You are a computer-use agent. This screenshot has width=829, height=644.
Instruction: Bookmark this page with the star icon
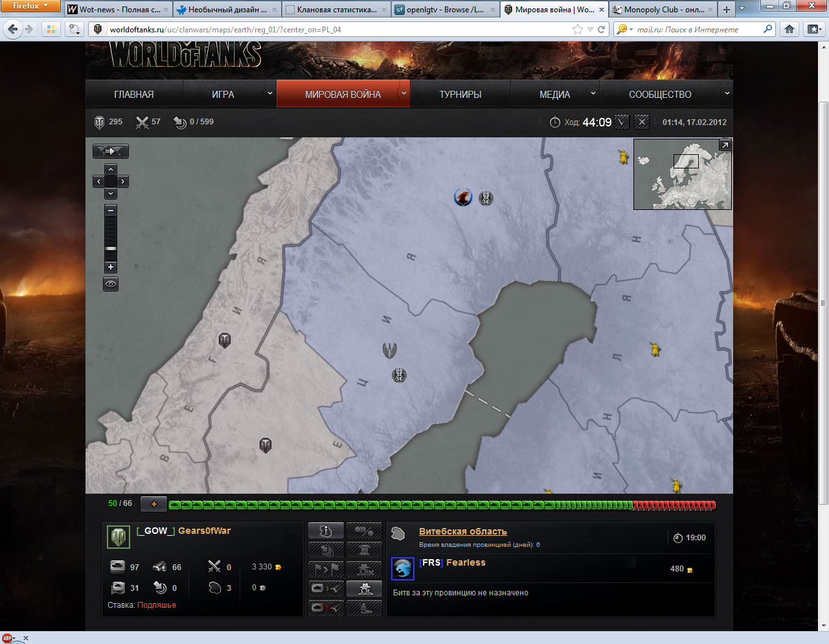pyautogui.click(x=577, y=30)
